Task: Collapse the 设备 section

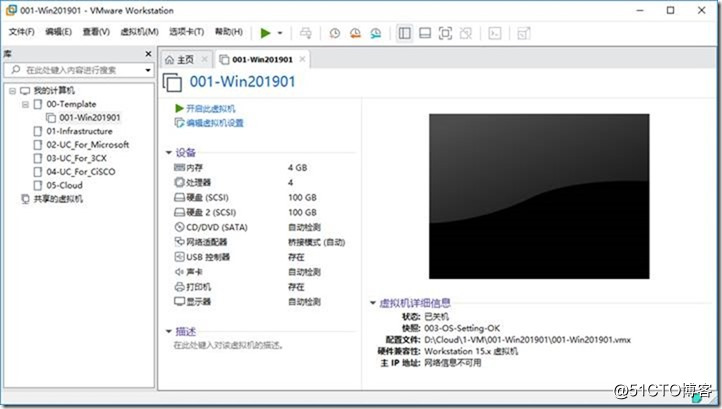Action: tap(169, 152)
